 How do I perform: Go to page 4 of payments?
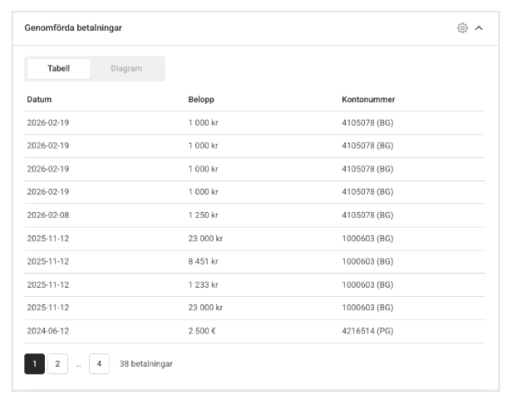[99, 363]
